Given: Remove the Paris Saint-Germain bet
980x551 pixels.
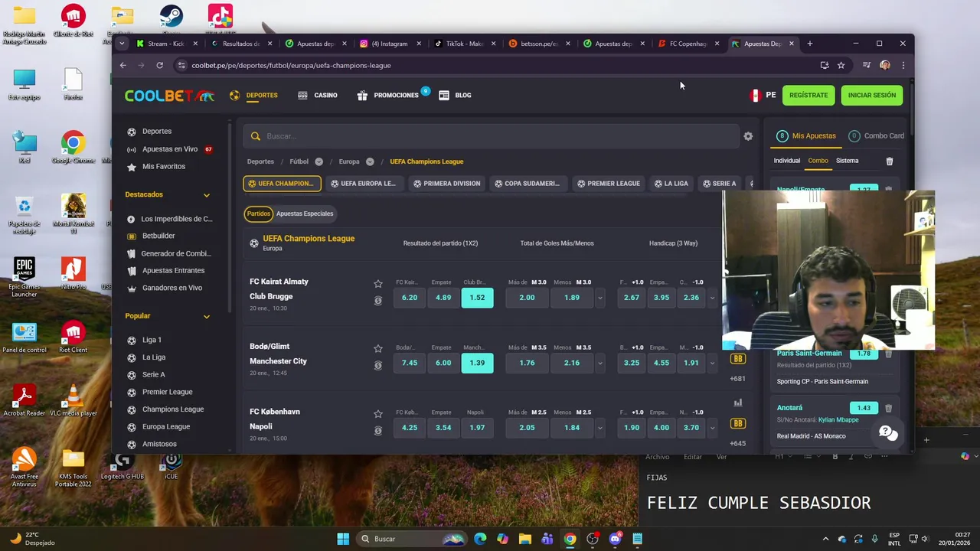Looking at the screenshot, I should [x=888, y=354].
